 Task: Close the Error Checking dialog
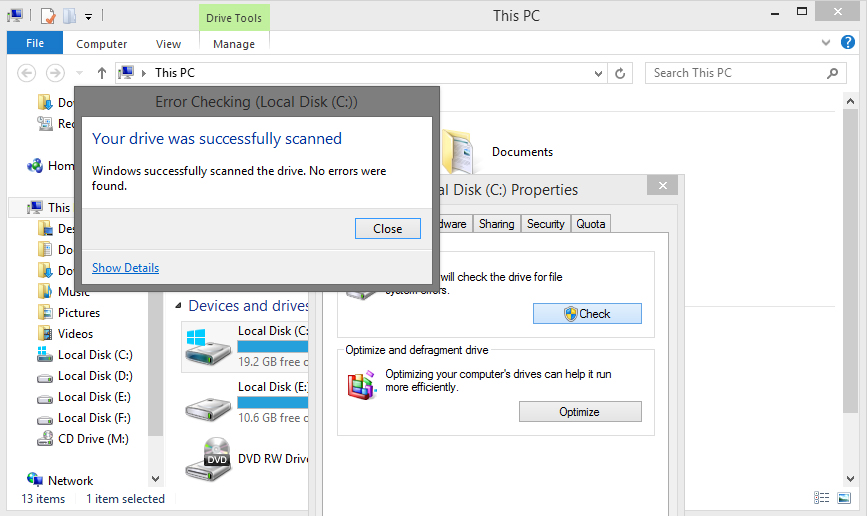(387, 228)
